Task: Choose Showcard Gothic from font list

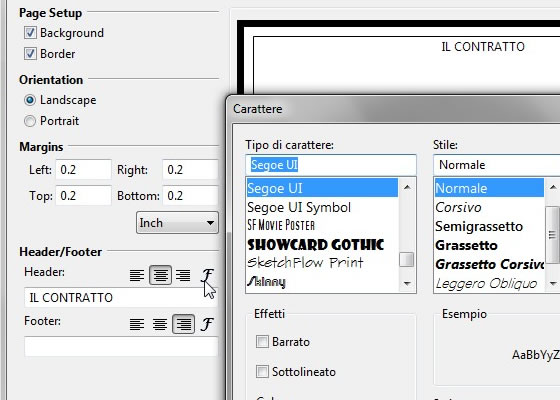Action: [316, 245]
